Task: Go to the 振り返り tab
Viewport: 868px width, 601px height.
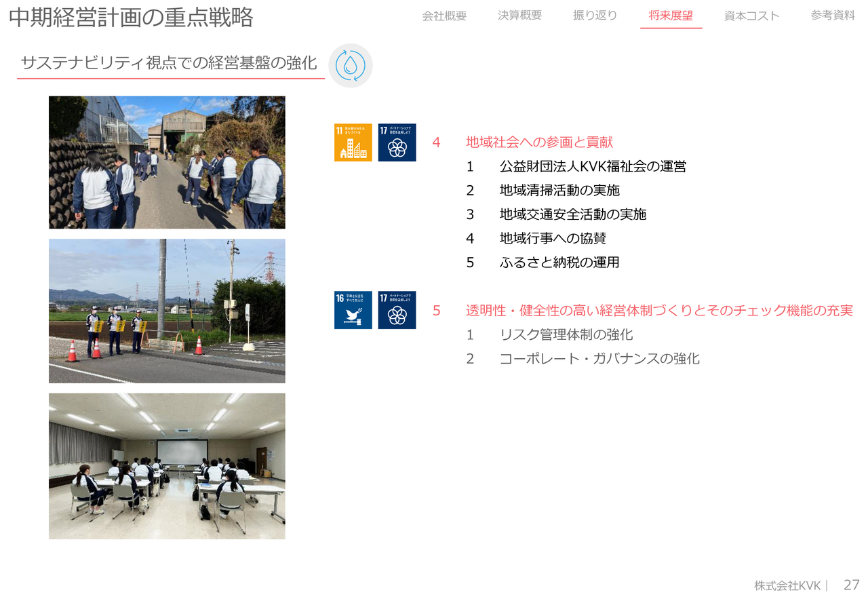Action: [595, 16]
